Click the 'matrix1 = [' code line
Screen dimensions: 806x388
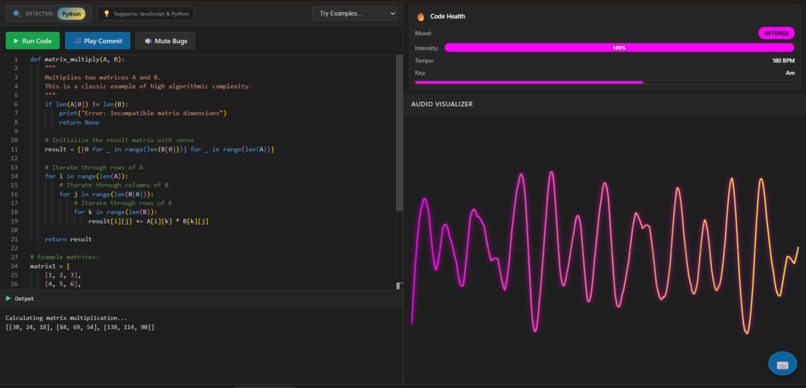[50, 266]
